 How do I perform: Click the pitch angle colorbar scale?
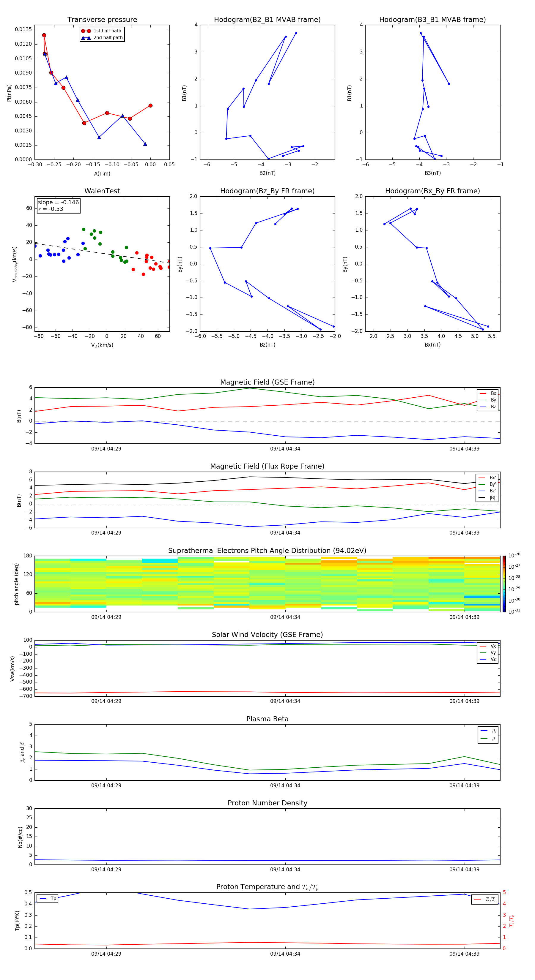pyautogui.click(x=504, y=584)
